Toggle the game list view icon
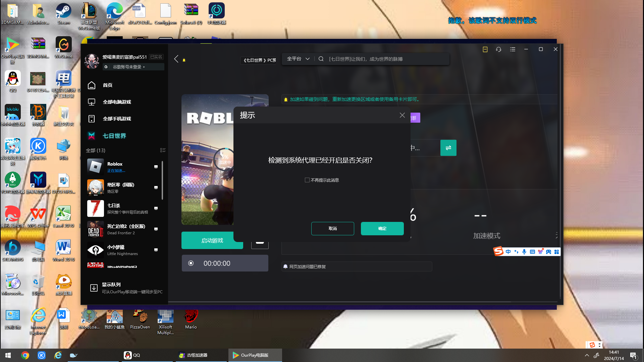The image size is (644, 362). (x=163, y=150)
